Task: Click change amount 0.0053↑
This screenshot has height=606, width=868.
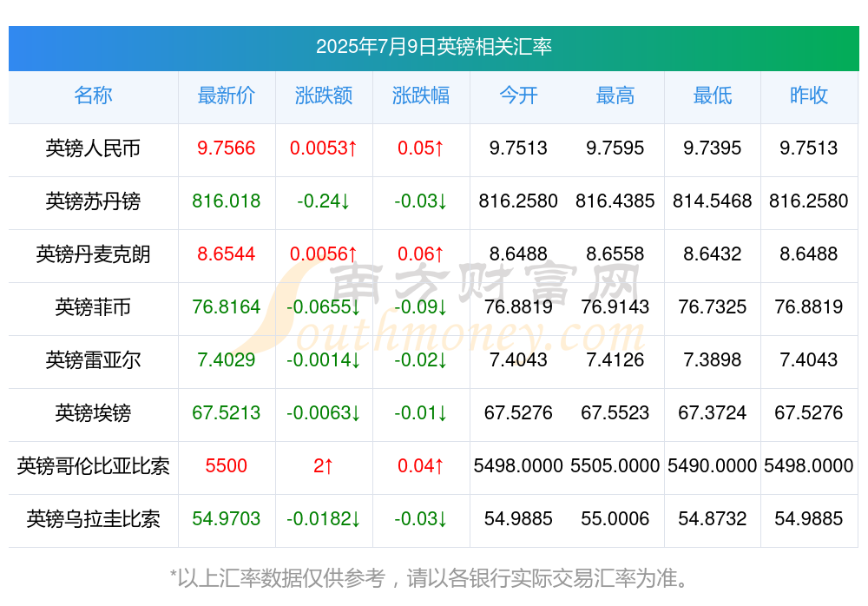Action: click(324, 148)
